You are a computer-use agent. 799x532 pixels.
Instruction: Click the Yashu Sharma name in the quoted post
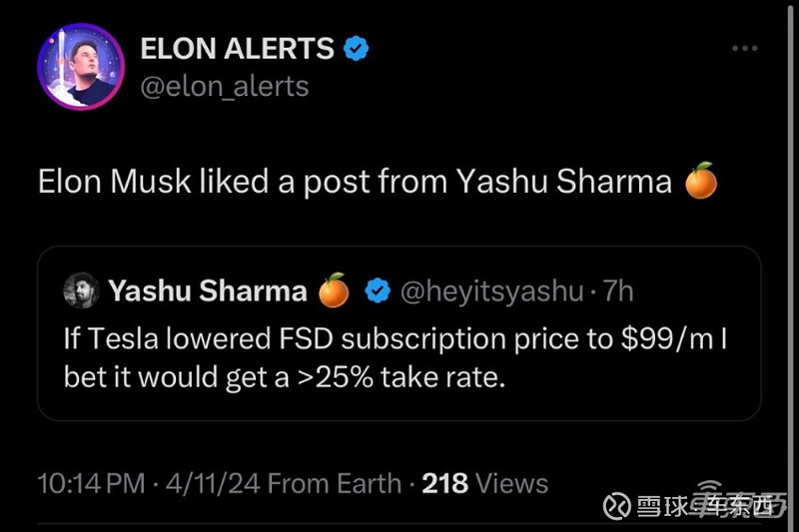click(x=208, y=290)
